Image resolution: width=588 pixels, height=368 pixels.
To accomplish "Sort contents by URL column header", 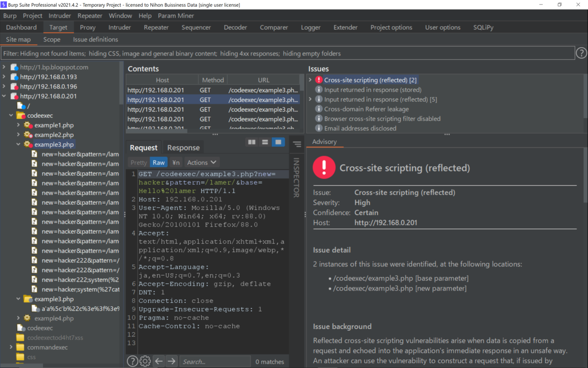I will 264,80.
